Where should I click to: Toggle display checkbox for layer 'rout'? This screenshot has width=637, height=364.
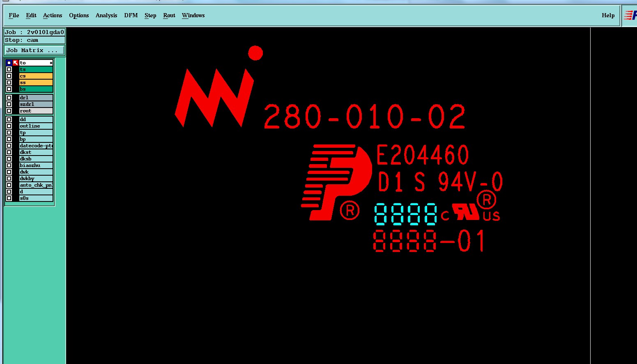[x=9, y=111]
